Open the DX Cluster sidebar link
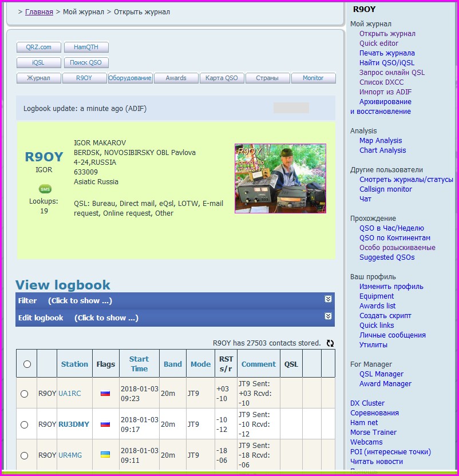459x476 pixels. point(367,403)
